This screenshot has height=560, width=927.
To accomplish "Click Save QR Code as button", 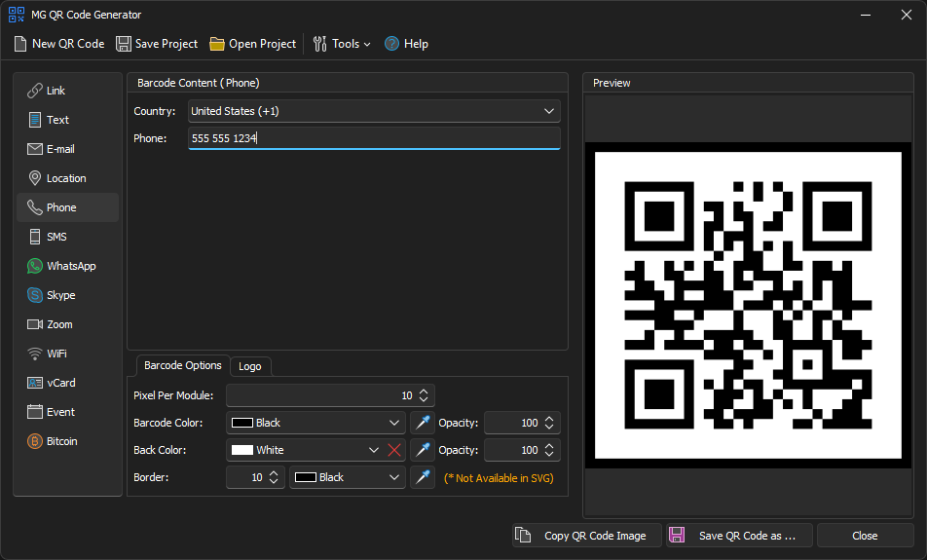I will point(740,536).
